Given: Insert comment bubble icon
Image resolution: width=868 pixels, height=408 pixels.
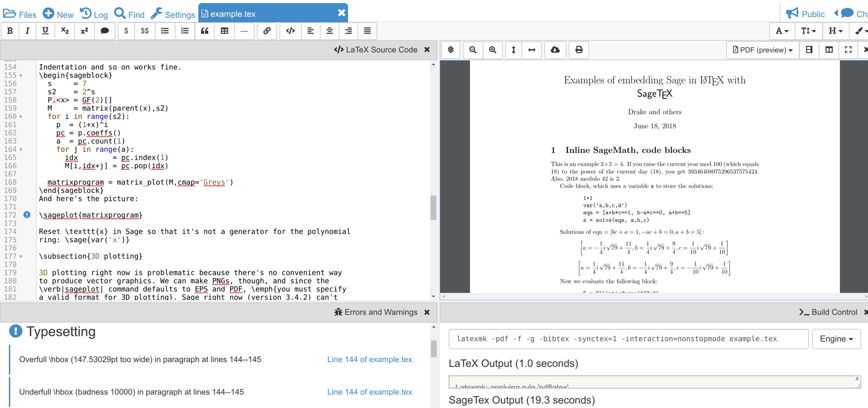Looking at the screenshot, I should click(x=104, y=31).
